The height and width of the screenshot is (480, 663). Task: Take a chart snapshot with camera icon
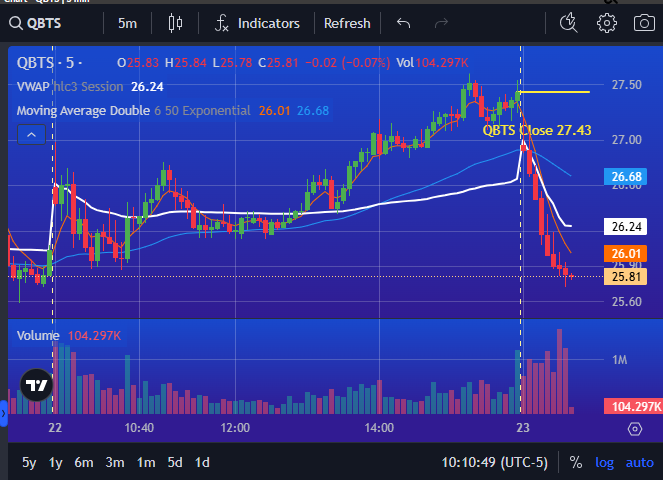point(644,23)
